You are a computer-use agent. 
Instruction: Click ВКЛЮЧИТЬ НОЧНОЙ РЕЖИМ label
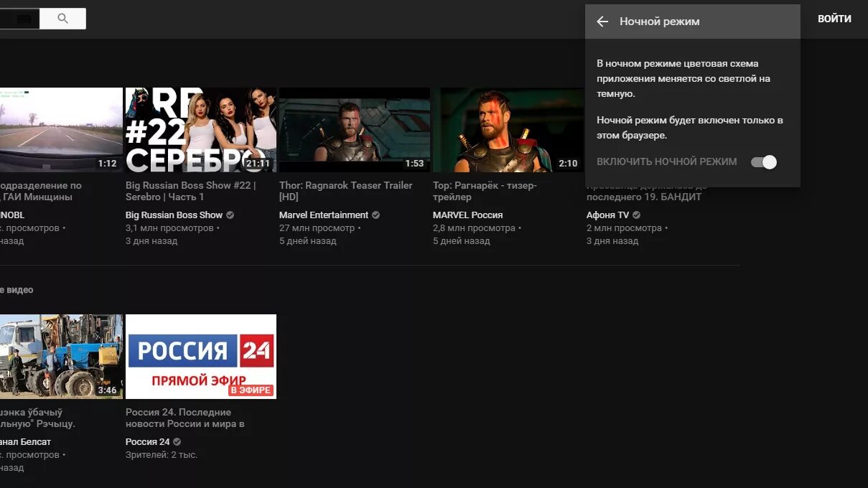click(x=666, y=162)
